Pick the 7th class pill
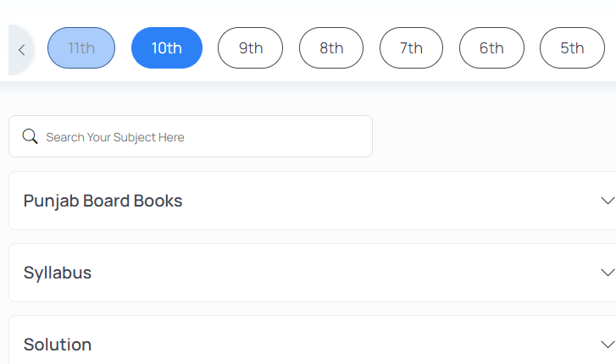The height and width of the screenshot is (364, 616). [x=411, y=48]
